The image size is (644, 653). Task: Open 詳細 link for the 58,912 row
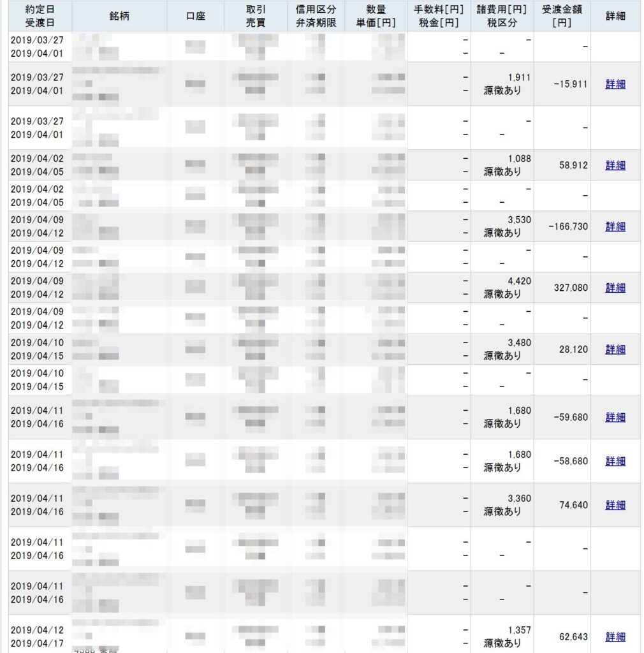[x=615, y=165]
